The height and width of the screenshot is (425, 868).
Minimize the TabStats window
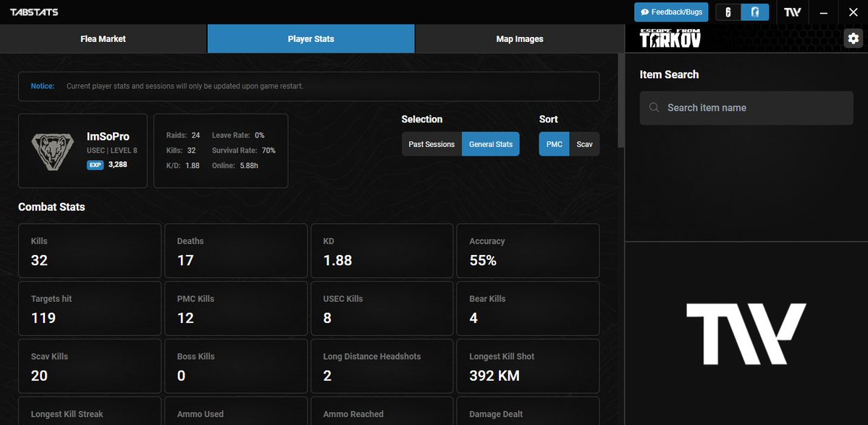(x=824, y=12)
